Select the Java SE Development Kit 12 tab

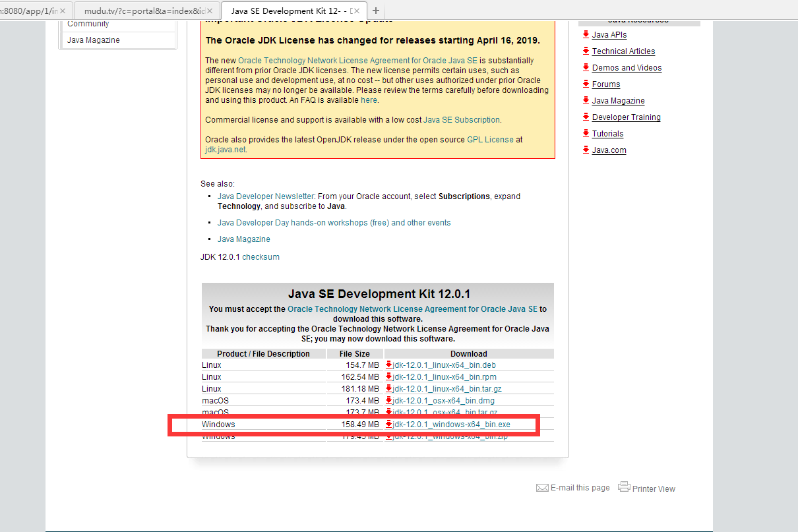point(293,11)
